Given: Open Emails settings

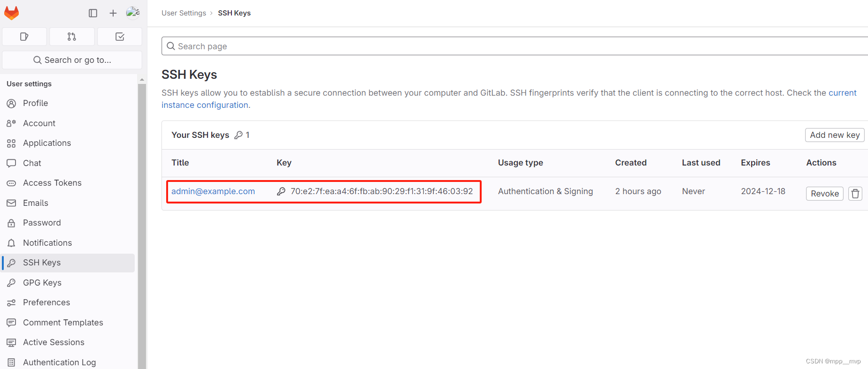Looking at the screenshot, I should coord(68,203).
